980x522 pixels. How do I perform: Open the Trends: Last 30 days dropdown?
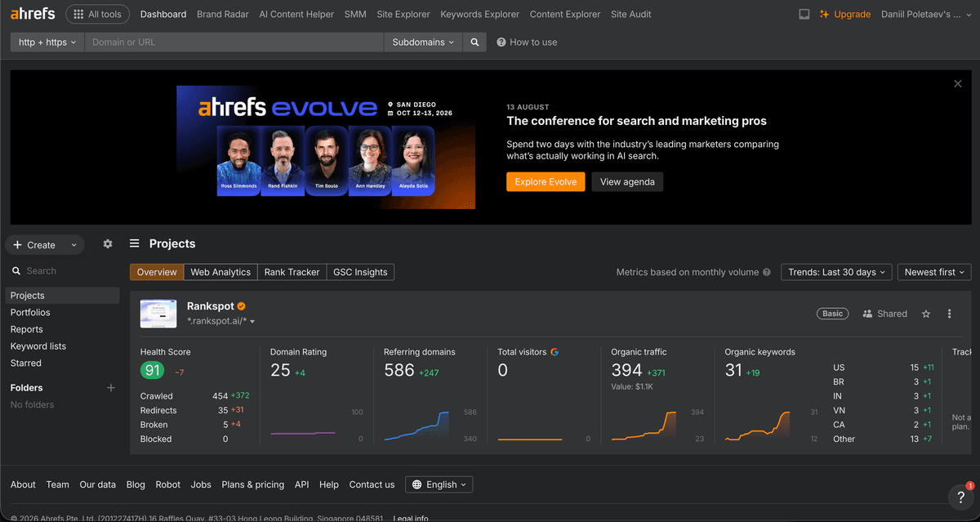pos(835,272)
